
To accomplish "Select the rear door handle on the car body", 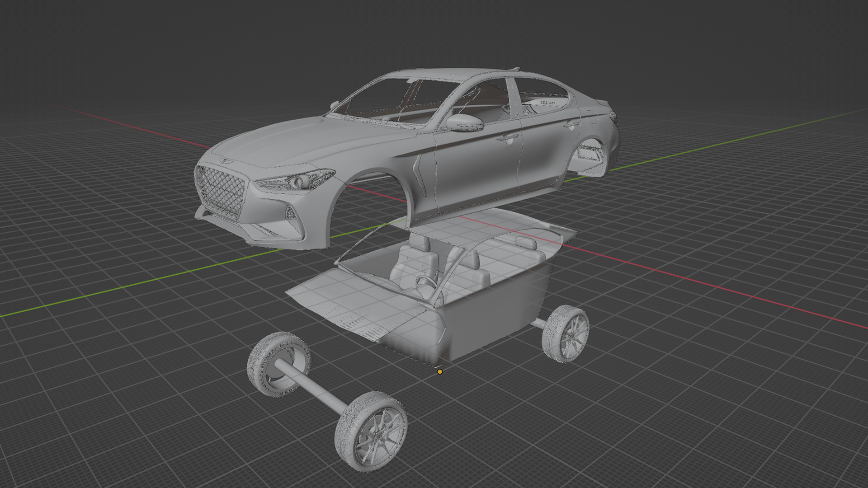I will [x=571, y=124].
